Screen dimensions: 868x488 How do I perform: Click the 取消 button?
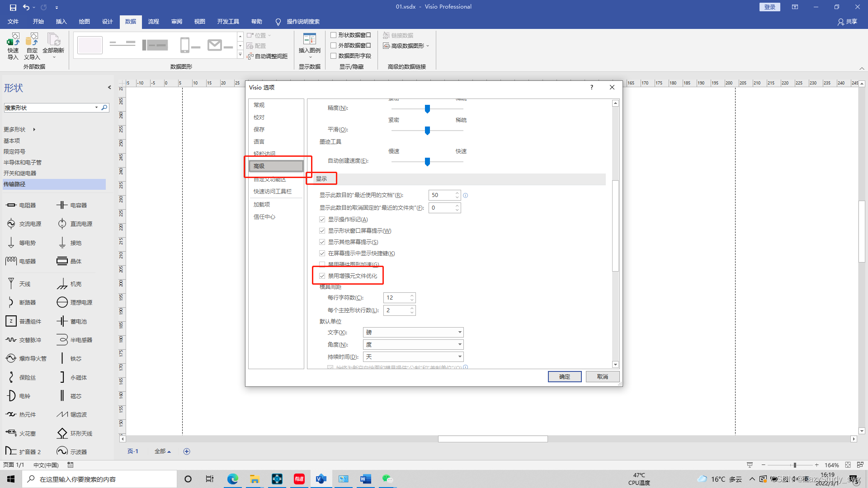602,376
